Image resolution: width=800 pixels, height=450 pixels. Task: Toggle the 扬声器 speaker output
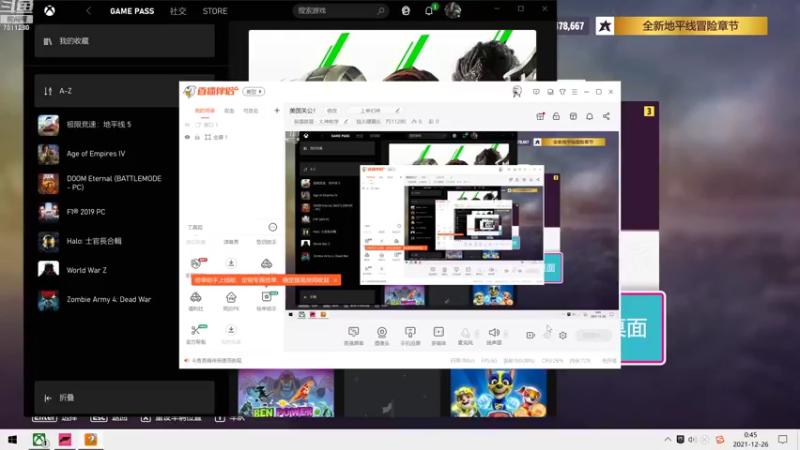click(494, 336)
